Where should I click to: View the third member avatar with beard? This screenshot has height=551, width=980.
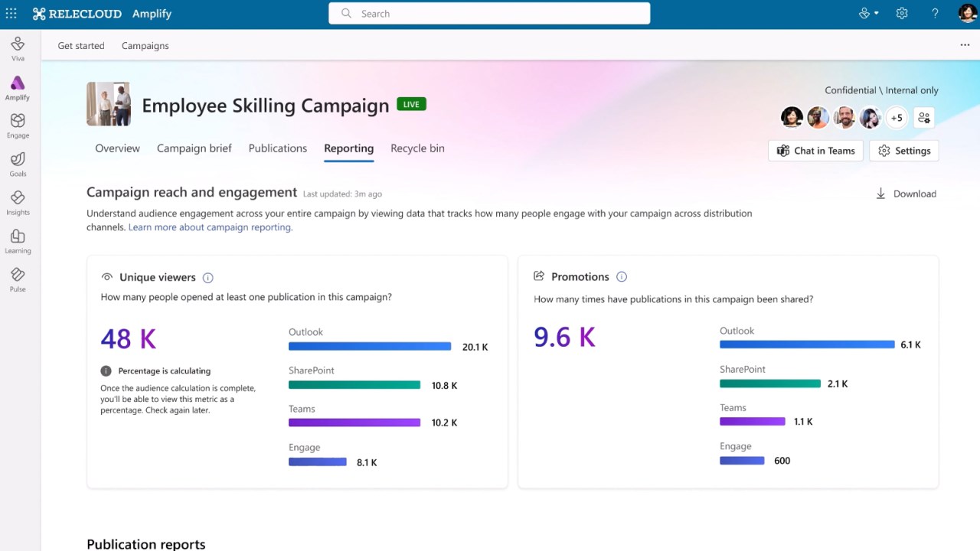click(844, 118)
